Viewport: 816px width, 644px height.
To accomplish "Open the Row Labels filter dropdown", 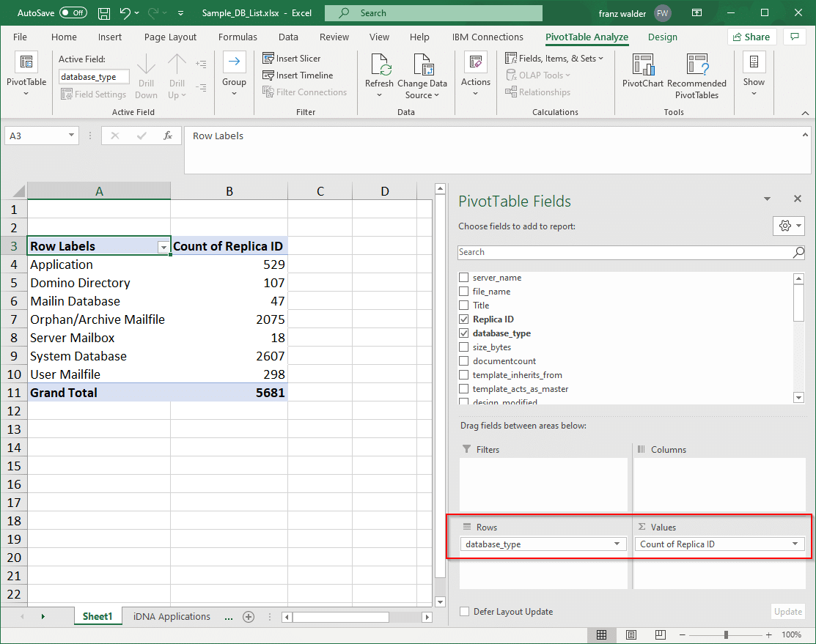I will pos(163,247).
